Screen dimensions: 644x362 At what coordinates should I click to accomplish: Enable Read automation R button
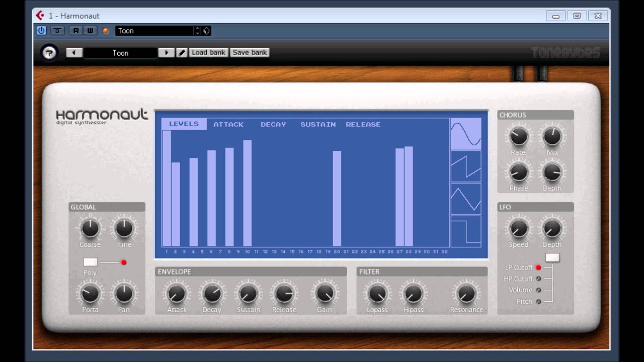pyautogui.click(x=76, y=31)
